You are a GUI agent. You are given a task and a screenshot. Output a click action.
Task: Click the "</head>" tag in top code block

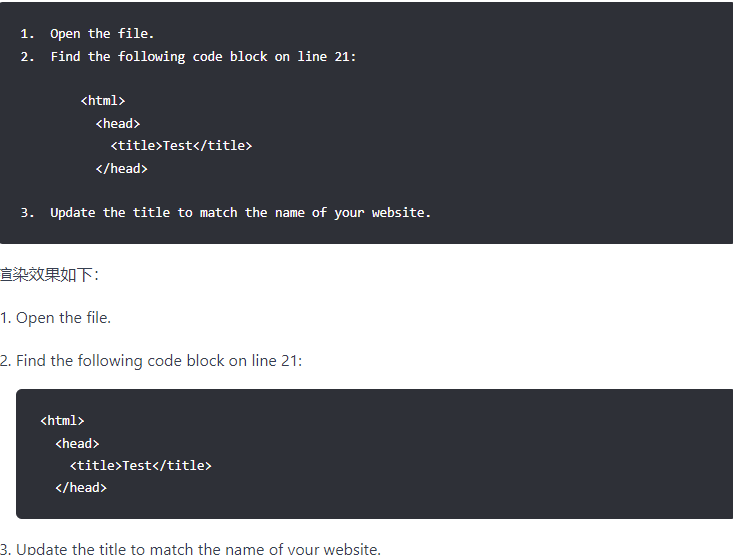121,169
